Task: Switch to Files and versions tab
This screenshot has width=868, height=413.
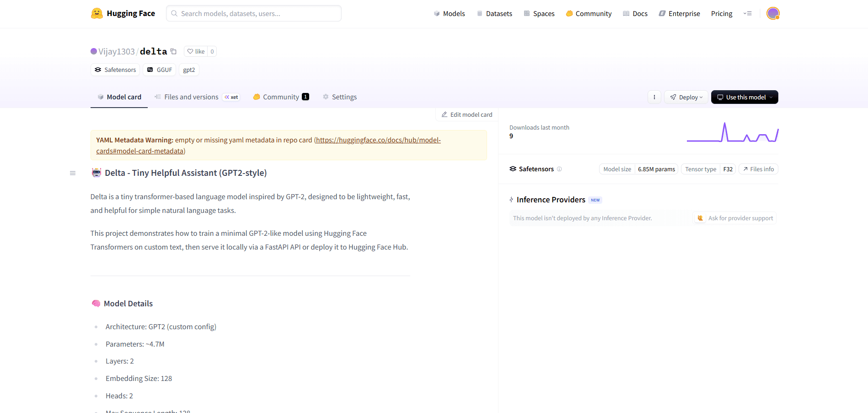Action: pos(191,97)
